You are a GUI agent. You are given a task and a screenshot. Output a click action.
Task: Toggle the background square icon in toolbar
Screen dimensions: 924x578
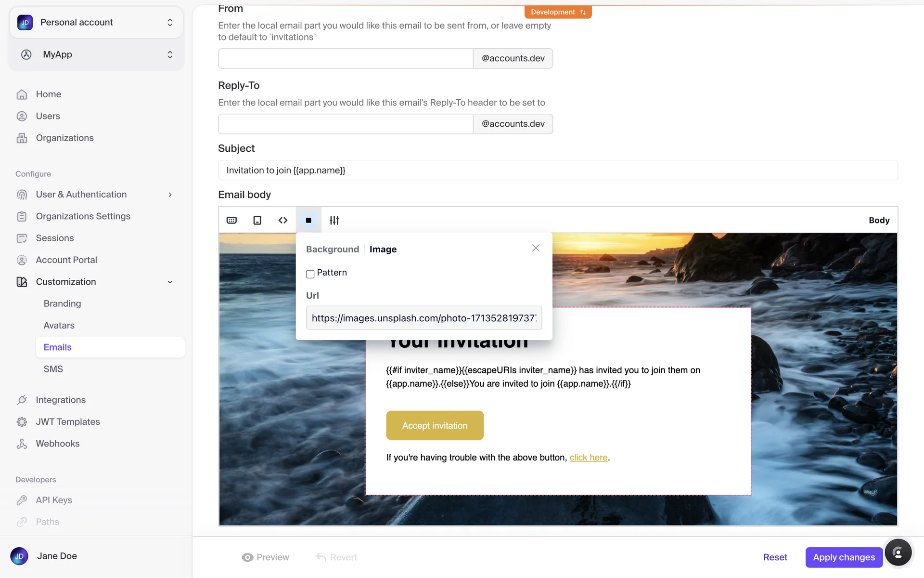[308, 220]
